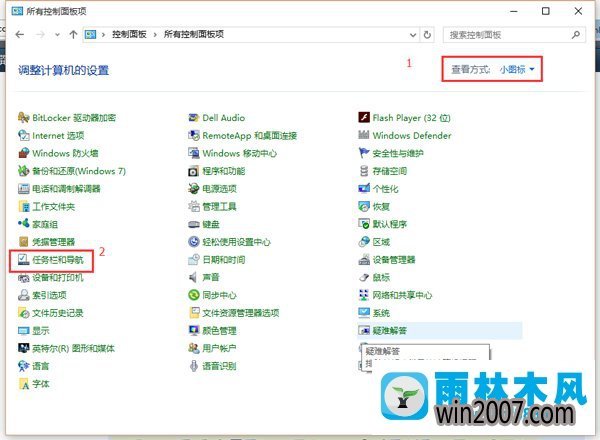600x440 pixels.
Task: Click the 程序和功能 icon
Action: click(194, 171)
